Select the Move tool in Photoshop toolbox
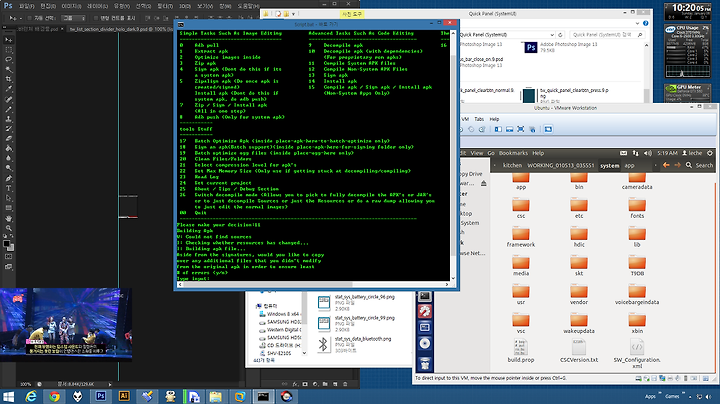Screen dimensions: 720x404 point(9,40)
